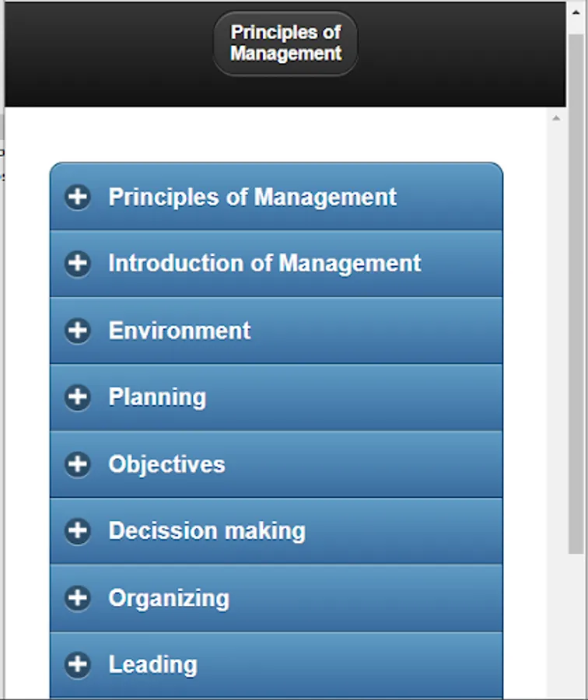The width and height of the screenshot is (588, 700).
Task: Click the scrollbar up arrow
Action: click(x=556, y=118)
